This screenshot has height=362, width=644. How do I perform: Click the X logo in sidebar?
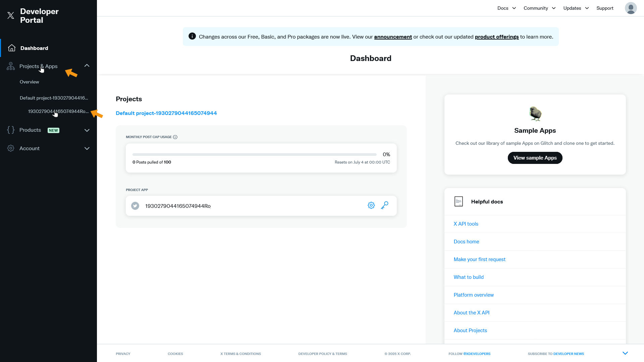tap(11, 15)
